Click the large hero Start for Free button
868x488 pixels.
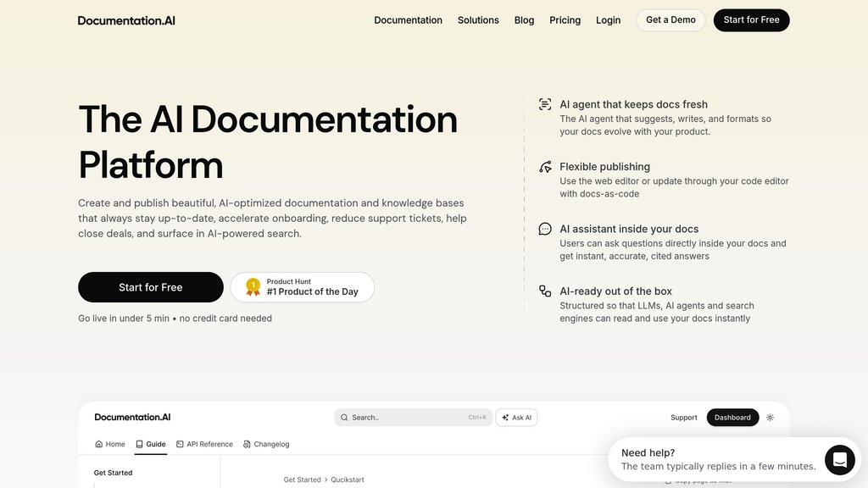pos(151,287)
